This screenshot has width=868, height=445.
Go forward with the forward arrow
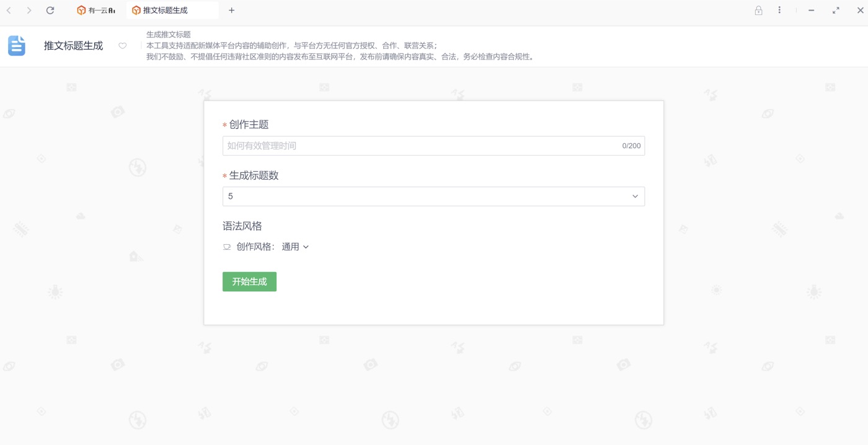click(x=29, y=11)
